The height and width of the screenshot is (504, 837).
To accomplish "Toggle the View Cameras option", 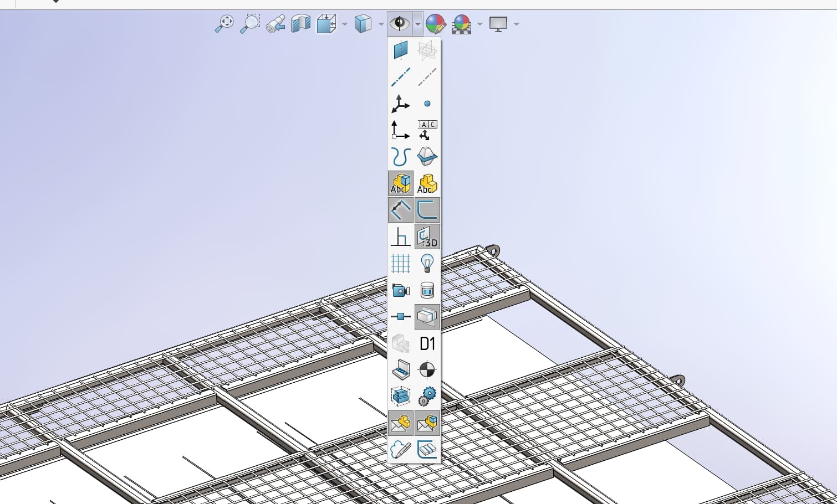I will click(400, 290).
